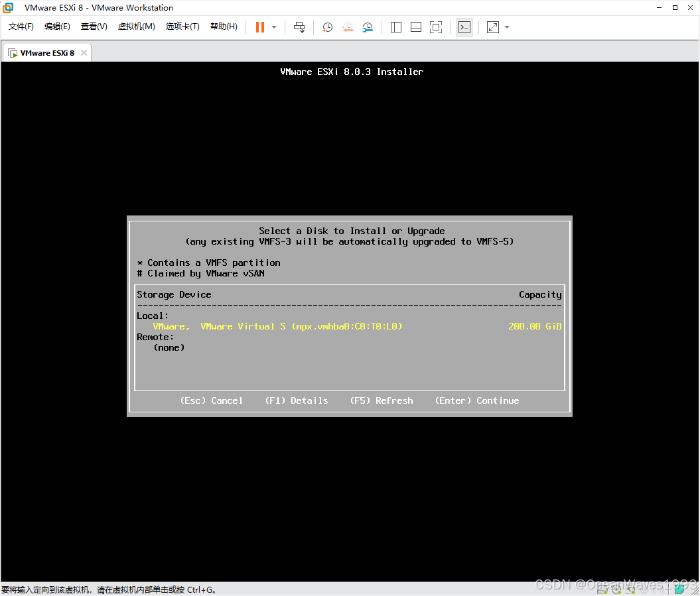Maximize the VMware Workstation window
700x596 pixels.
click(x=675, y=7)
